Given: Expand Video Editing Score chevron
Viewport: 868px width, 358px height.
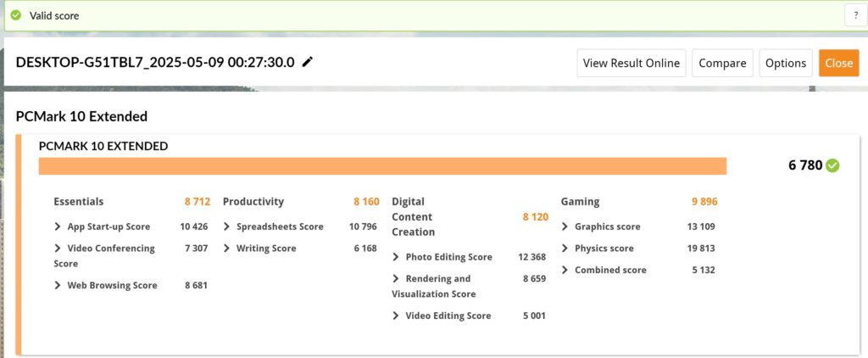Looking at the screenshot, I should pyautogui.click(x=396, y=316).
